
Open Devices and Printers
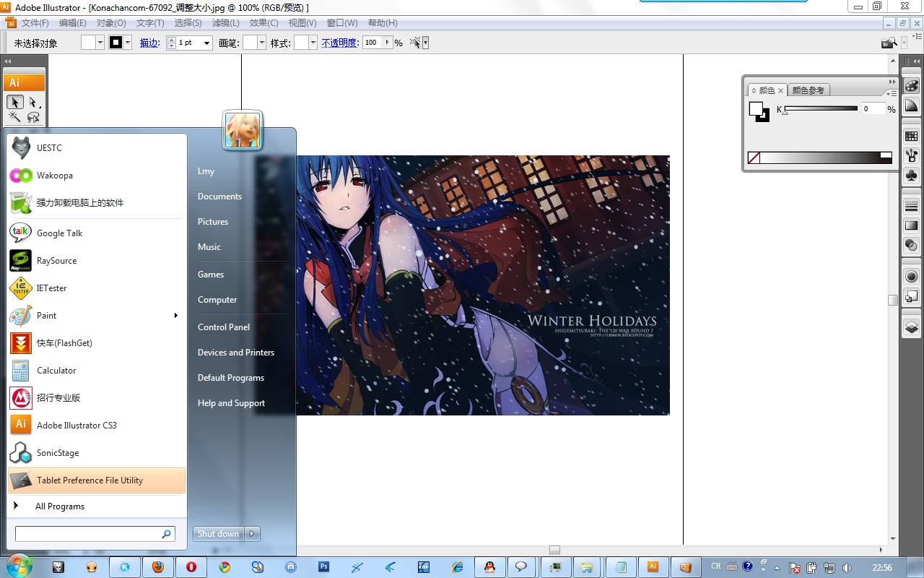coord(236,352)
